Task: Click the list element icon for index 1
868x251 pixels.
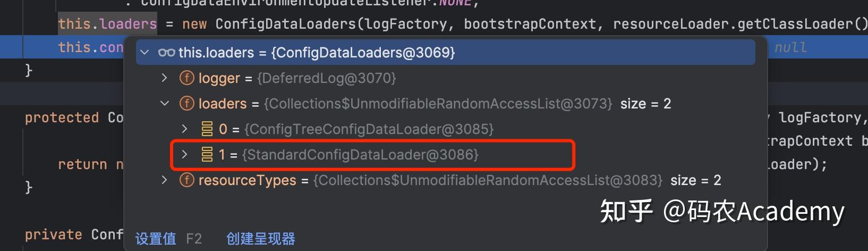Action: 207,155
